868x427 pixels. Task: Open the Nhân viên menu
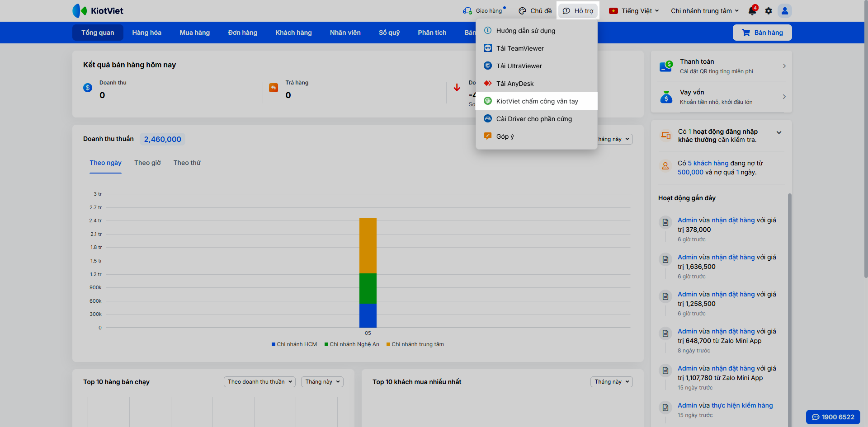click(x=345, y=33)
